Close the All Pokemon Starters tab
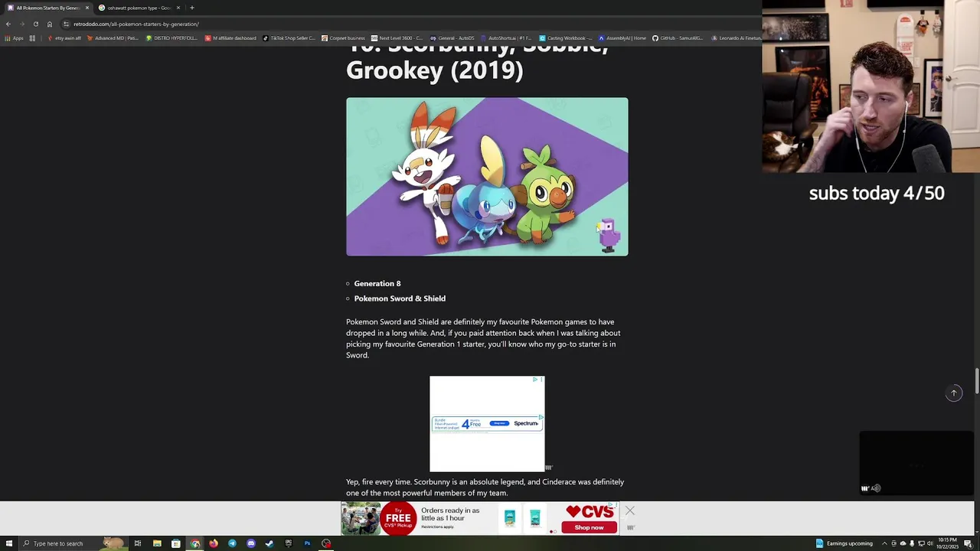The height and width of the screenshot is (551, 980). click(x=87, y=8)
